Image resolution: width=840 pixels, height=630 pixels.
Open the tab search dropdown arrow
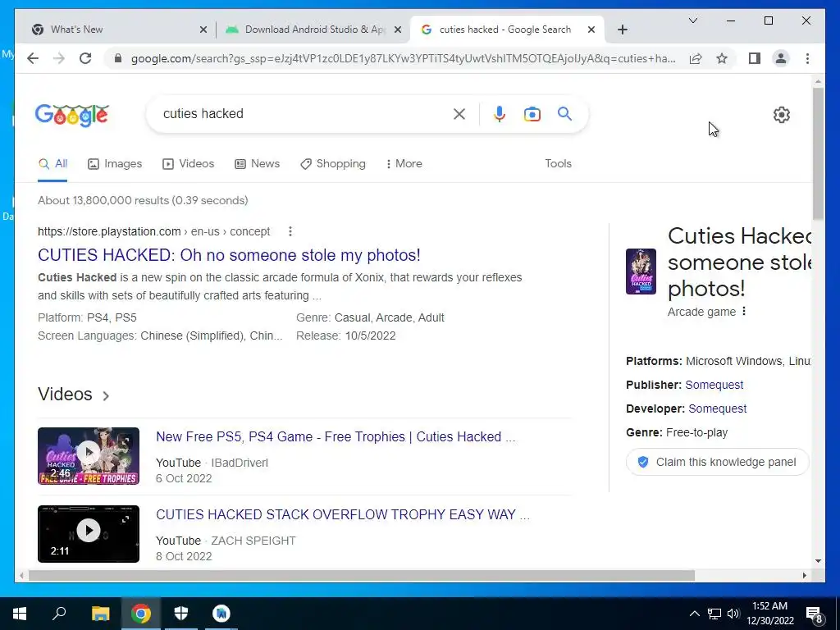click(692, 21)
